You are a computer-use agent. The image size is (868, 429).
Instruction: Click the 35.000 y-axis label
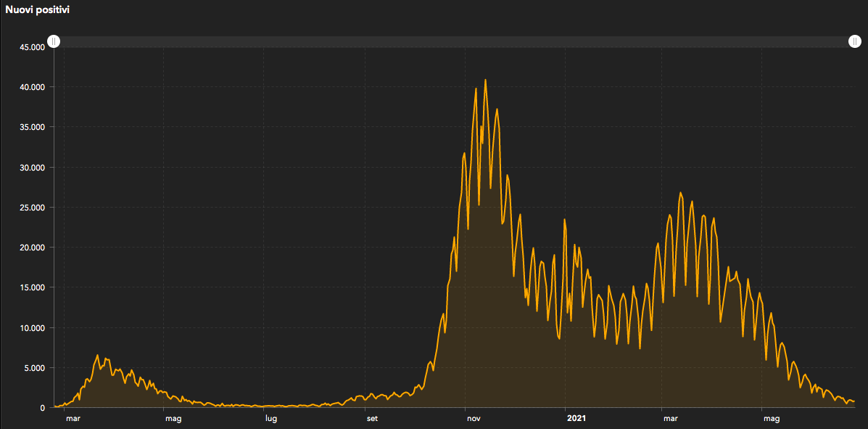point(32,127)
